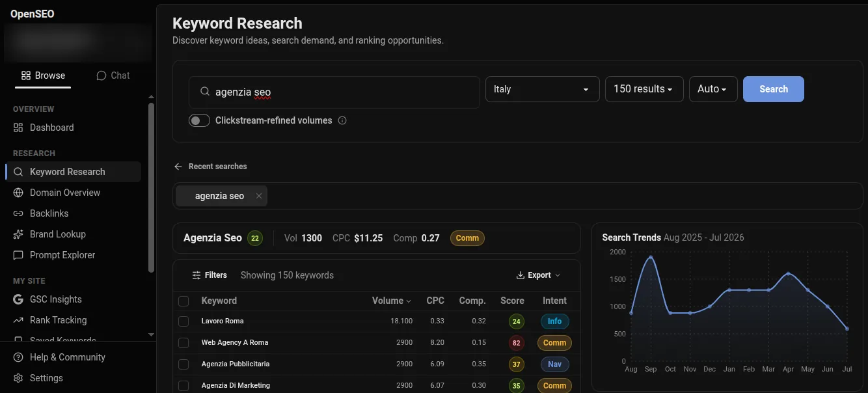Sort by the Volume column header
This screenshot has width=868, height=393.
[x=392, y=301]
